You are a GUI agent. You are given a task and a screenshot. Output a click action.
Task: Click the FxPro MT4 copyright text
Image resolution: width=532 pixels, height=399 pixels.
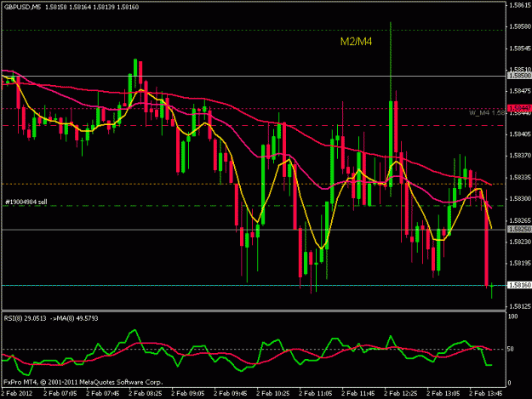[x=83, y=382]
